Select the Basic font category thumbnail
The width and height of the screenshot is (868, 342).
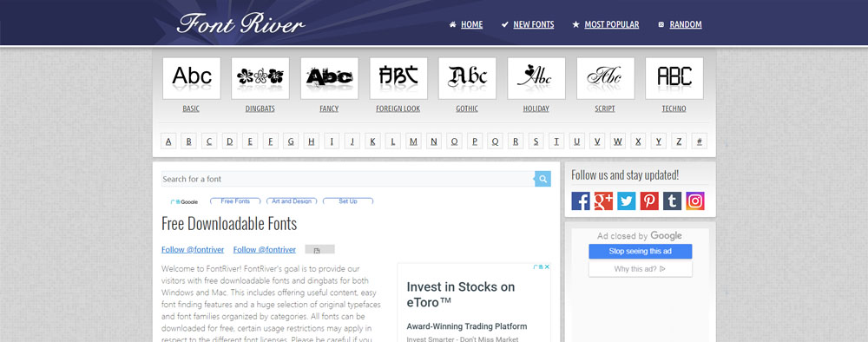(x=192, y=78)
